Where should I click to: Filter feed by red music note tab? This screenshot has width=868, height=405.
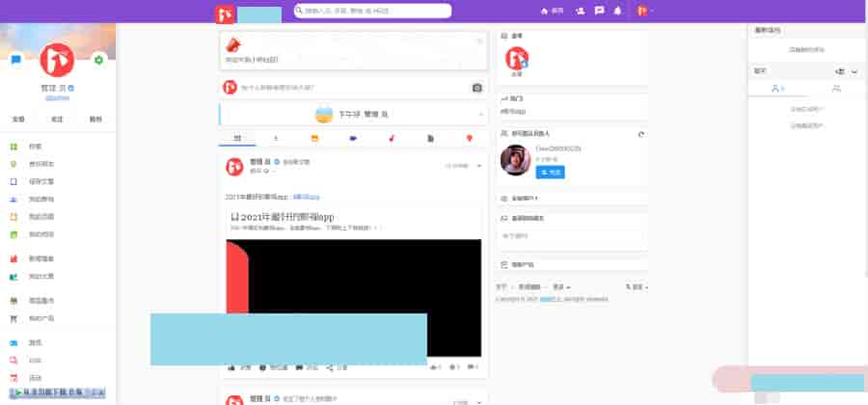click(x=392, y=138)
